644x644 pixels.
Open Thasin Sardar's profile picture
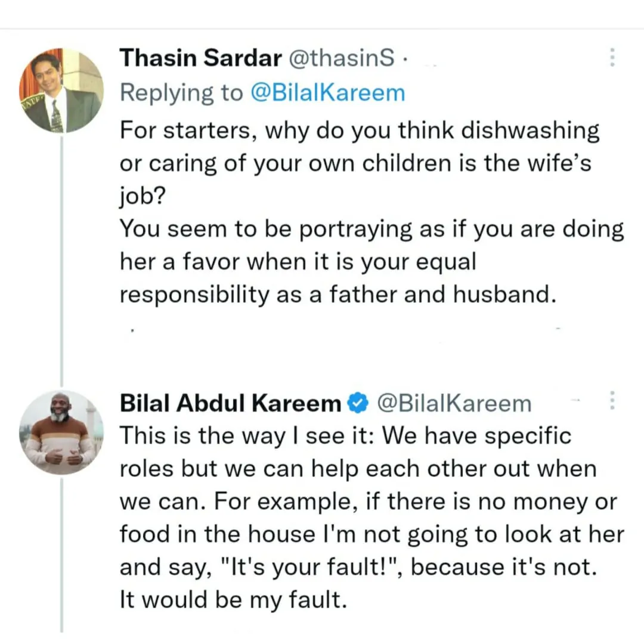click(61, 90)
